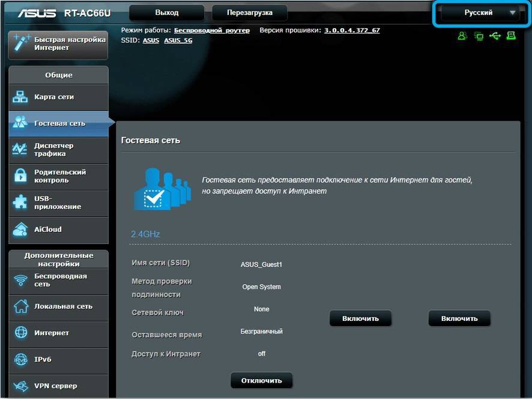Disable guest network with Отключить button

coord(261,380)
